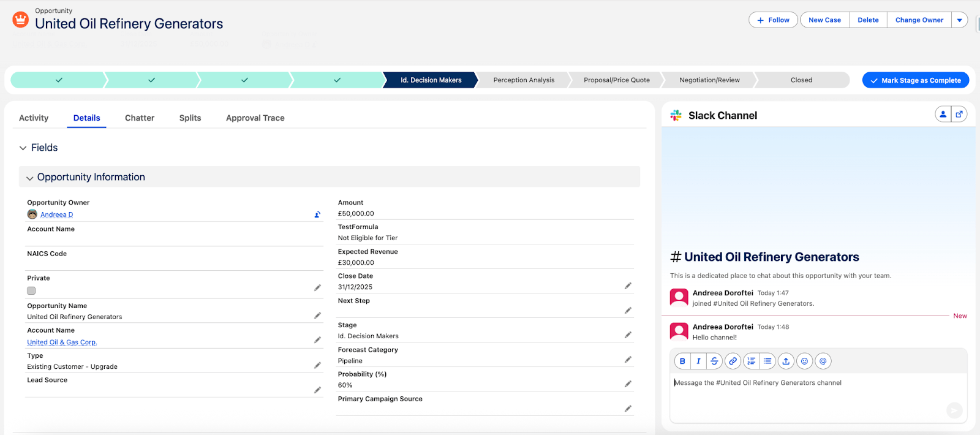Click the Amount value £50,000.00
This screenshot has width=980, height=435.
pyautogui.click(x=356, y=214)
